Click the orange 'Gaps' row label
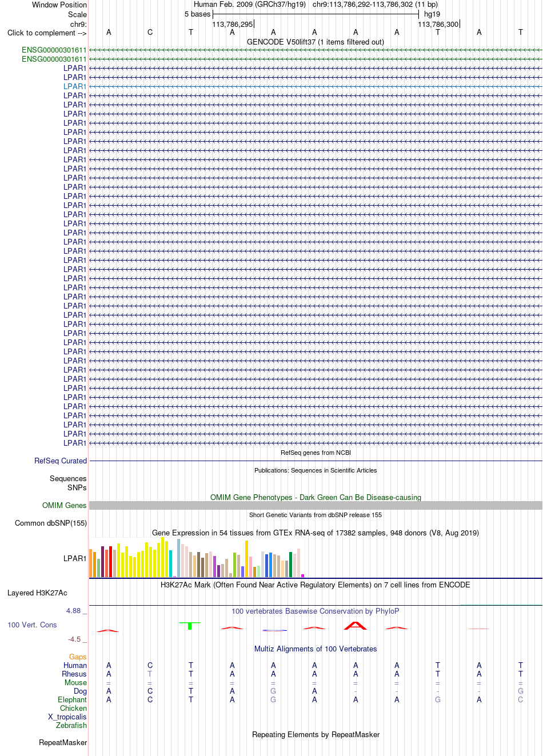Image resolution: width=543 pixels, height=756 pixels. coord(78,657)
